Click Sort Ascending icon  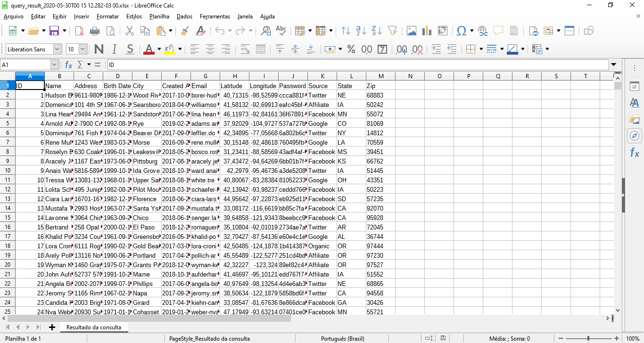[362, 31]
